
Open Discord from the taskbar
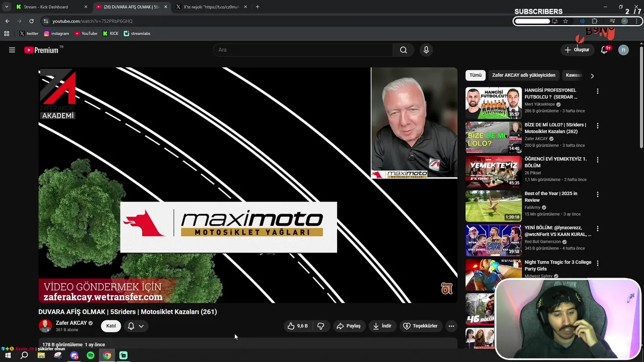[74, 355]
